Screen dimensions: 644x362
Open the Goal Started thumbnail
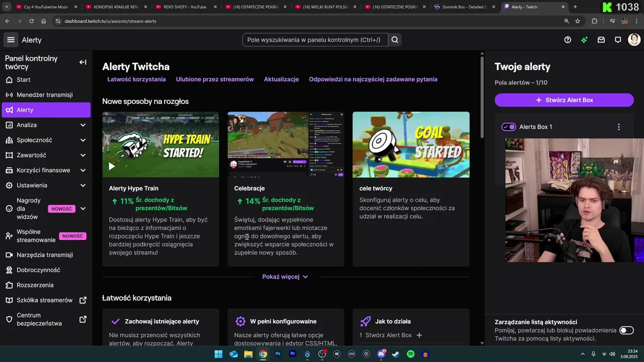pyautogui.click(x=411, y=144)
